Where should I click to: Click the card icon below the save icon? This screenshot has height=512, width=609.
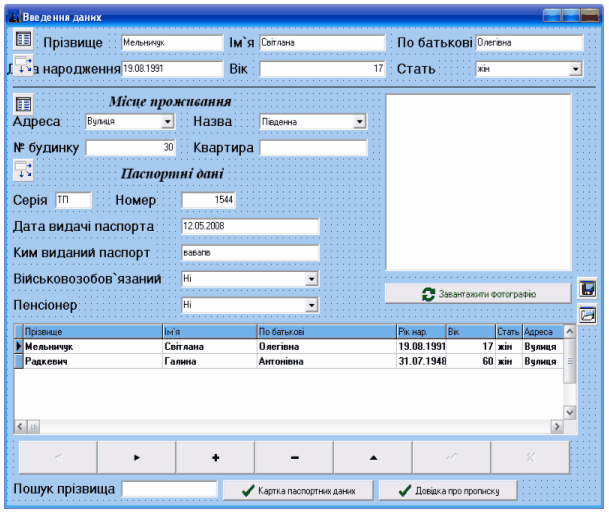(588, 314)
